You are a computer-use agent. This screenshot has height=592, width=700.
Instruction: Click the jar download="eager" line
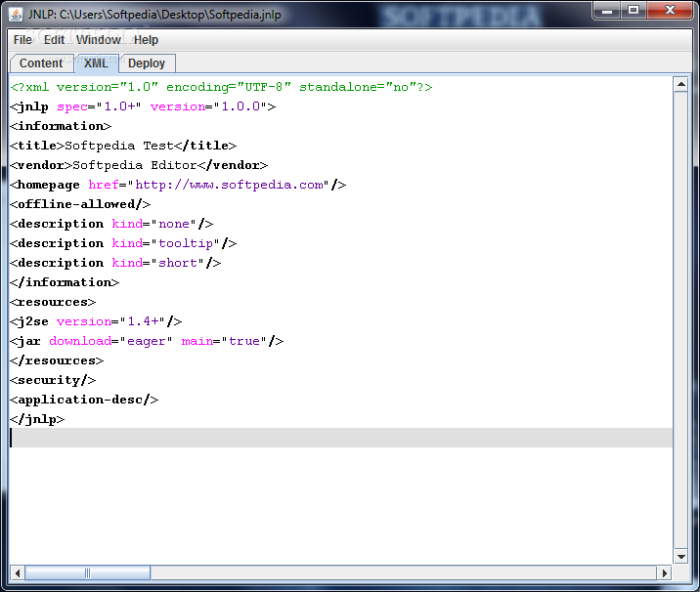tap(147, 341)
